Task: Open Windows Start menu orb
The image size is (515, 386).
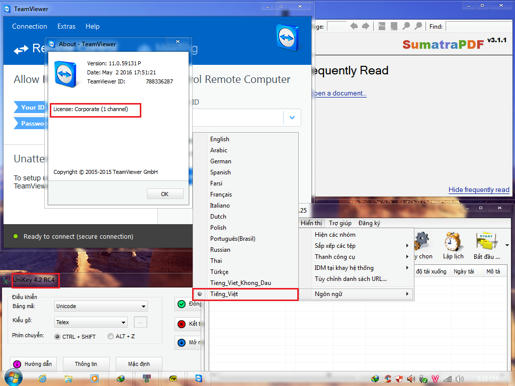Action: [x=13, y=378]
